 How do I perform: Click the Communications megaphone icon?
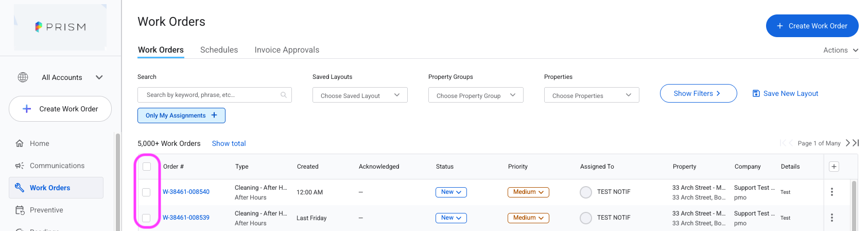[x=20, y=166]
